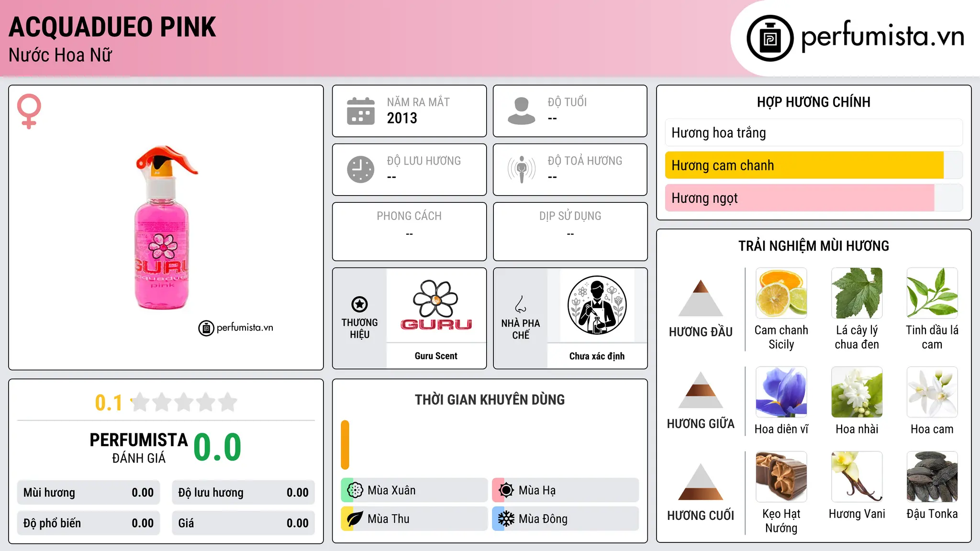The width and height of the screenshot is (980, 551).
Task: Click the Hoa nhài note name
Action: 857,429
